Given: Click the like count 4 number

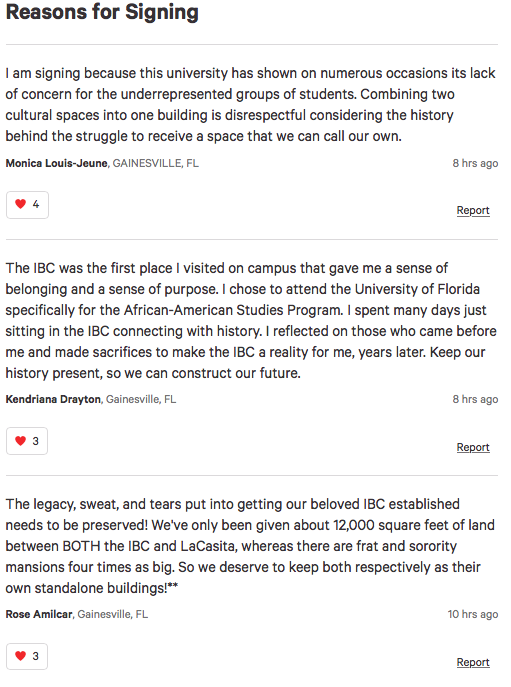Looking at the screenshot, I should [x=36, y=204].
